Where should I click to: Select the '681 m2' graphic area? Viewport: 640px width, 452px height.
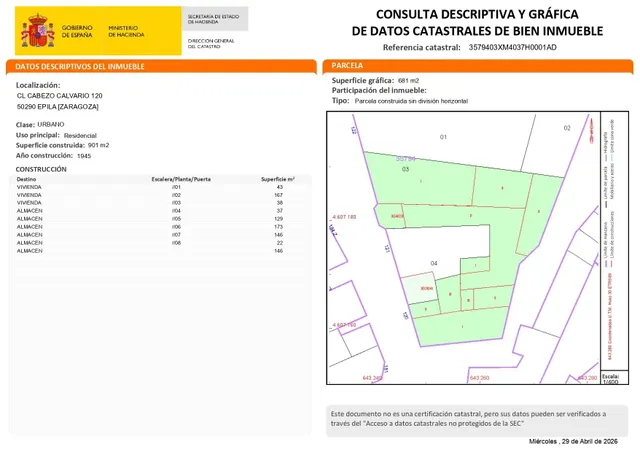pyautogui.click(x=408, y=81)
